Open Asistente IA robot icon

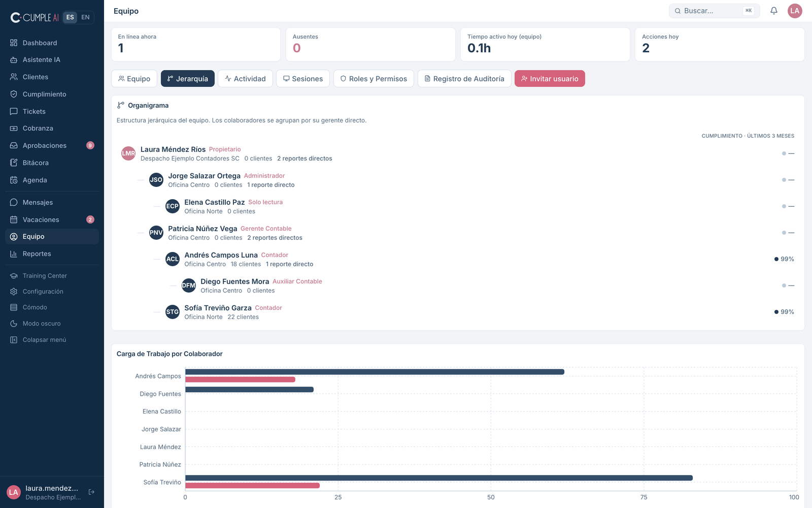click(x=14, y=60)
